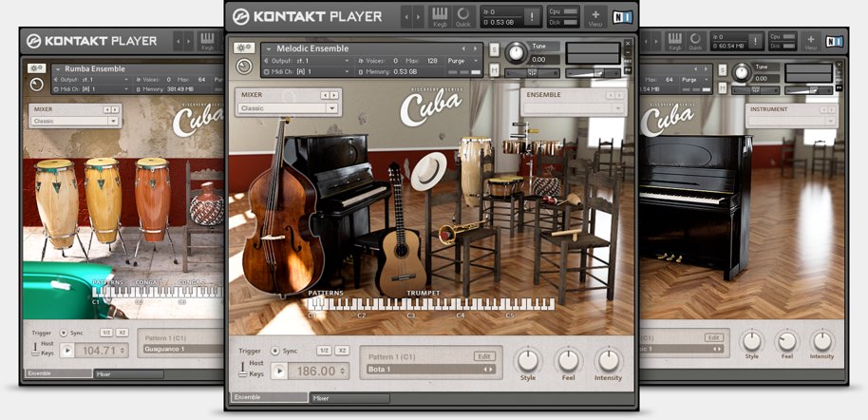This screenshot has width=868, height=420.
Task: Click the on-screen keyboard in center window
Action: [x=431, y=304]
